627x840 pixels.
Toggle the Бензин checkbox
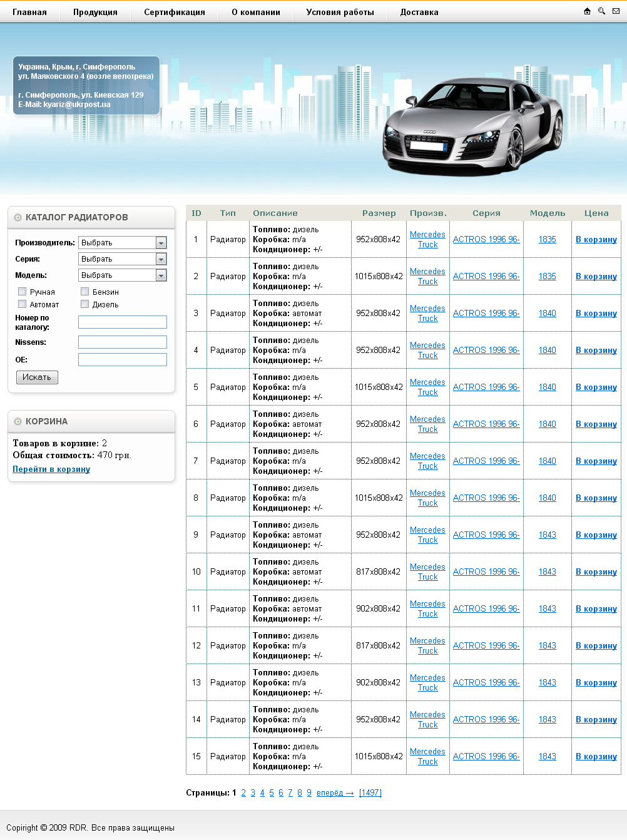[85, 292]
